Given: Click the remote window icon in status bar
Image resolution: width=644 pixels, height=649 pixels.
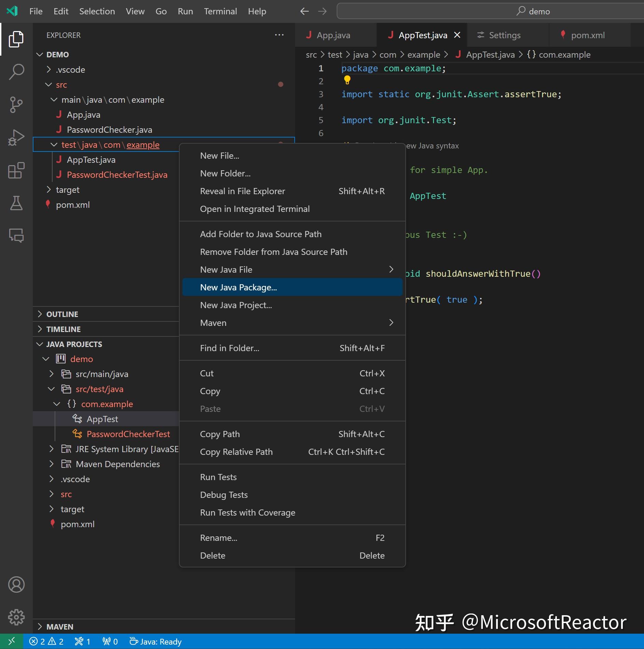Looking at the screenshot, I should [11, 641].
